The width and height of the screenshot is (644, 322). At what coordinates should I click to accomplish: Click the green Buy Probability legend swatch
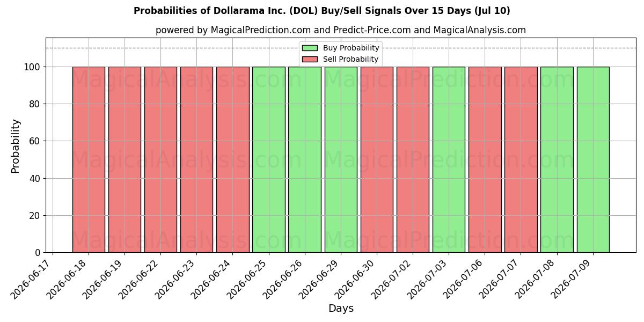click(x=310, y=48)
